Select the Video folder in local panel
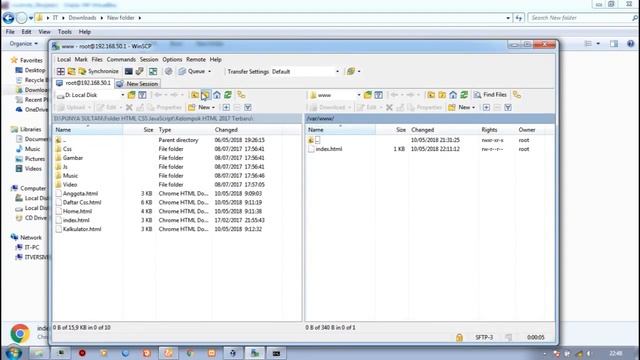This screenshot has height=360, width=640. point(69,185)
